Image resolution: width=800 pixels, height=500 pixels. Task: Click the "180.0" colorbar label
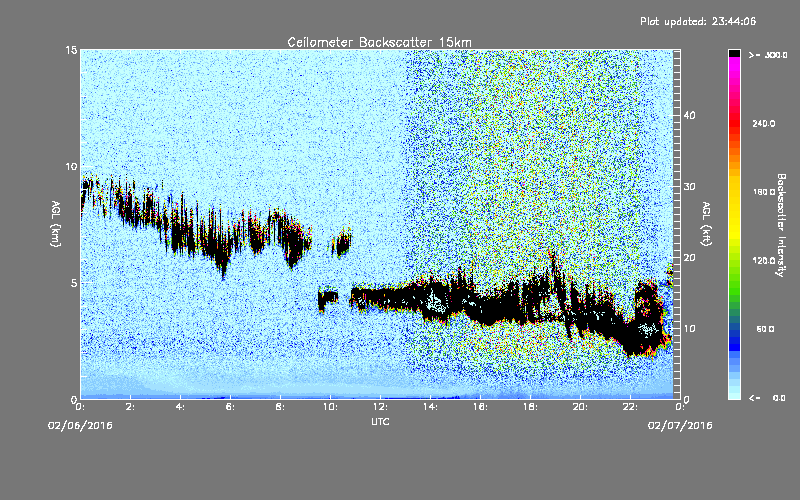(x=763, y=192)
